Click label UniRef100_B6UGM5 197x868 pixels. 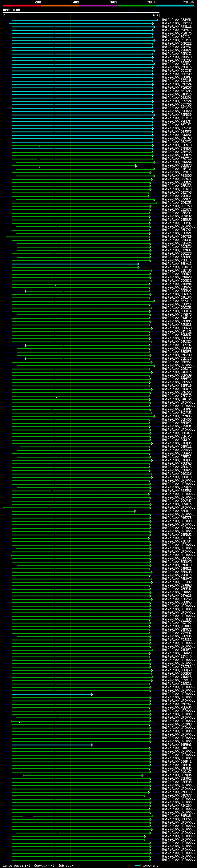pos(176,77)
